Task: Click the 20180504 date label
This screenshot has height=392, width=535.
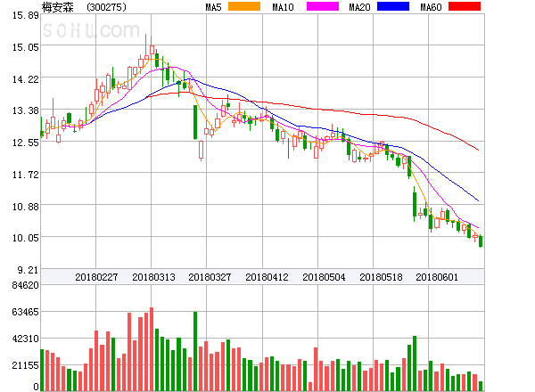Action: coord(324,277)
